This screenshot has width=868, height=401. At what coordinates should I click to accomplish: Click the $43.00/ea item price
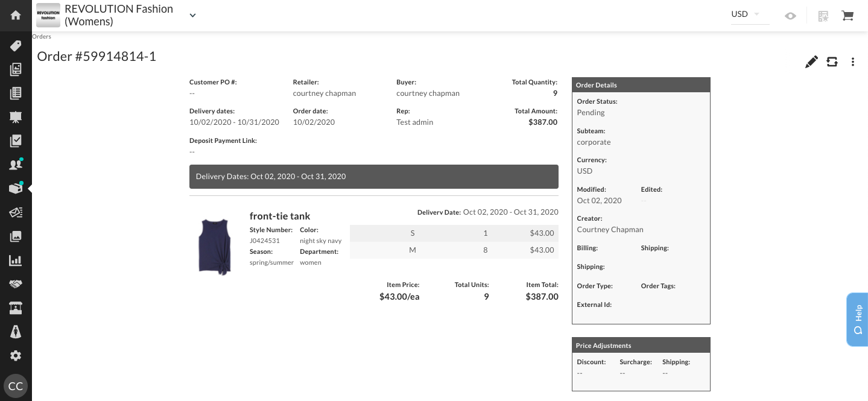click(x=399, y=297)
